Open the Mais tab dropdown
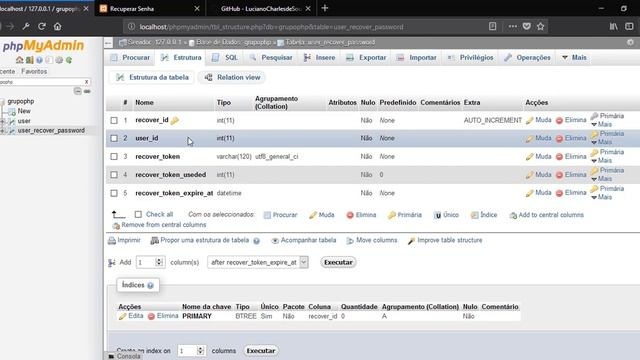 click(x=574, y=58)
